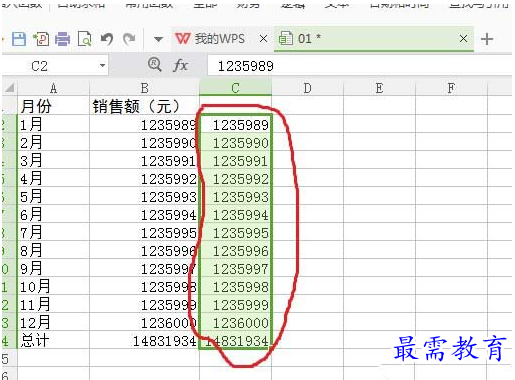Click the select-all corner triangle

point(9,88)
